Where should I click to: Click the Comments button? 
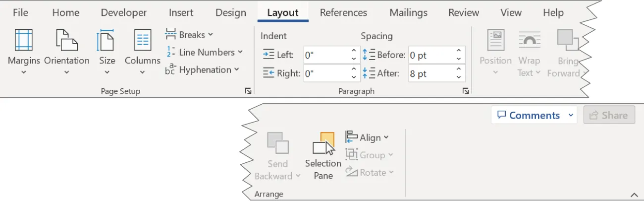click(529, 115)
